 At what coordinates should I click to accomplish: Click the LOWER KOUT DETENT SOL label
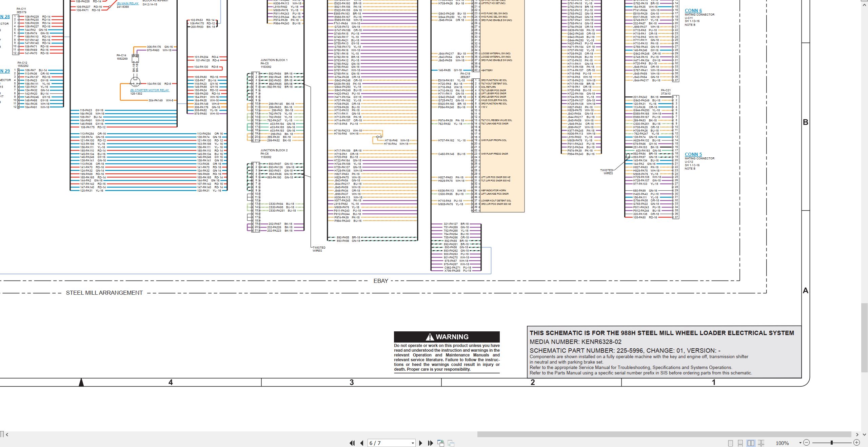pyautogui.click(x=496, y=200)
